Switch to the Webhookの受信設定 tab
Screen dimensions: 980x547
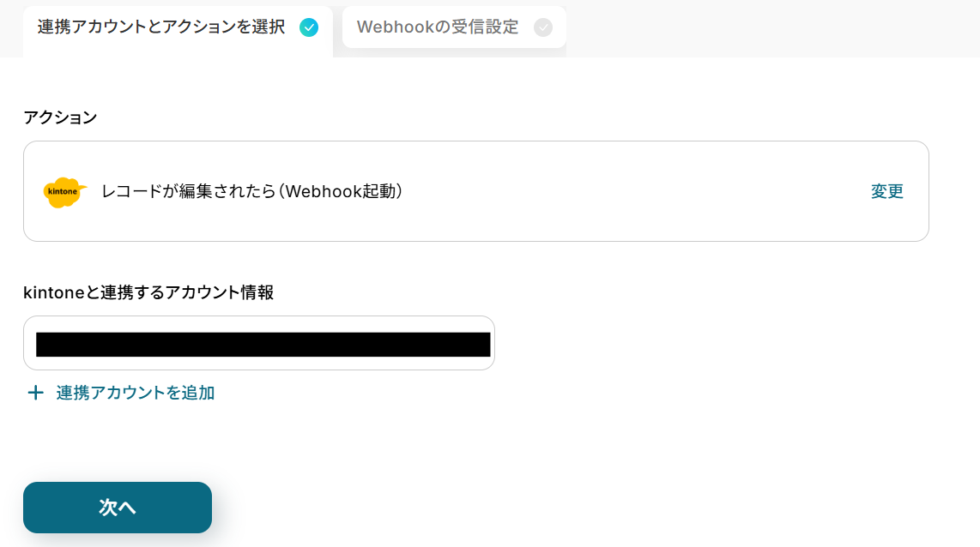[454, 27]
